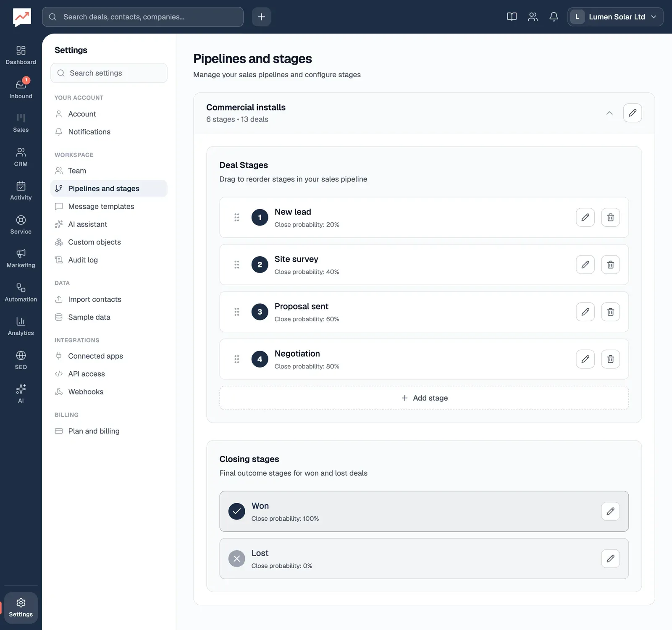Open the CRM section
This screenshot has width=672, height=630.
pyautogui.click(x=21, y=157)
